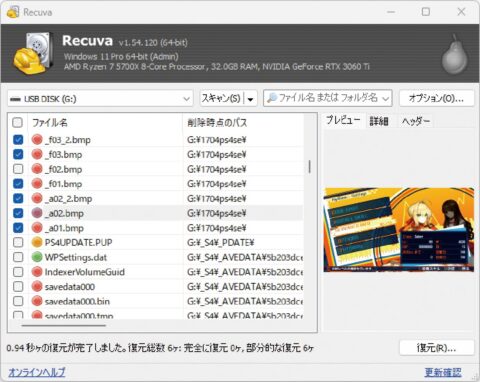Uncheck the _a02_2.bmp checkbox
The width and height of the screenshot is (480, 382).
pos(18,198)
